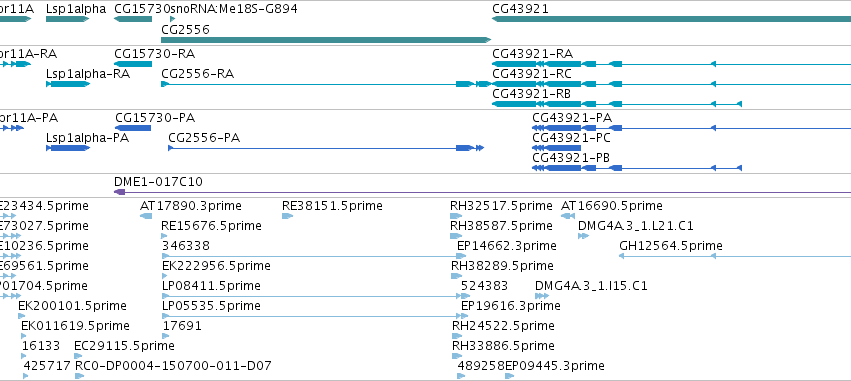
Task: Click the RC0-DP0004-150700-011-D07 feature label
Action: click(173, 366)
